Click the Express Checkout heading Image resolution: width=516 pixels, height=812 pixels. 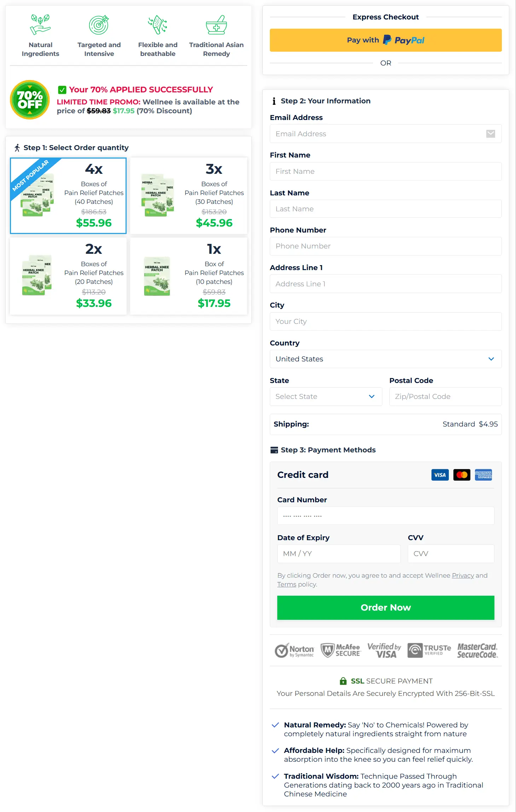385,17
